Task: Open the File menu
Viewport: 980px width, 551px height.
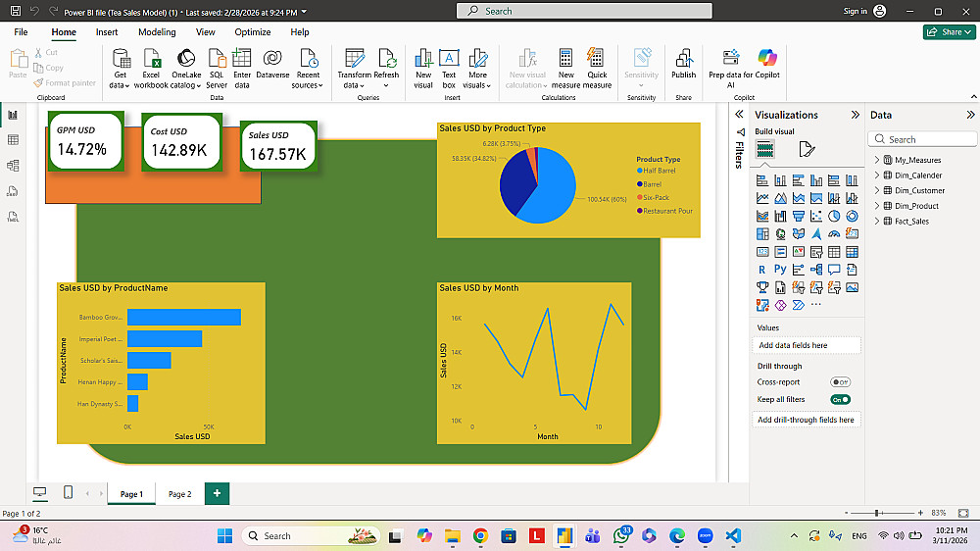Action: [21, 32]
